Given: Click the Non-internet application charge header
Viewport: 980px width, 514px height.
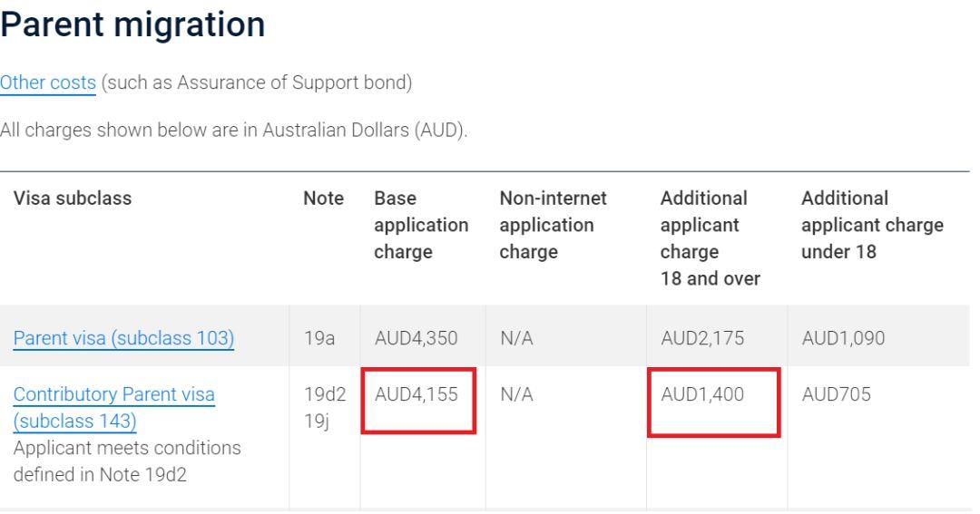Looking at the screenshot, I should pyautogui.click(x=554, y=225).
